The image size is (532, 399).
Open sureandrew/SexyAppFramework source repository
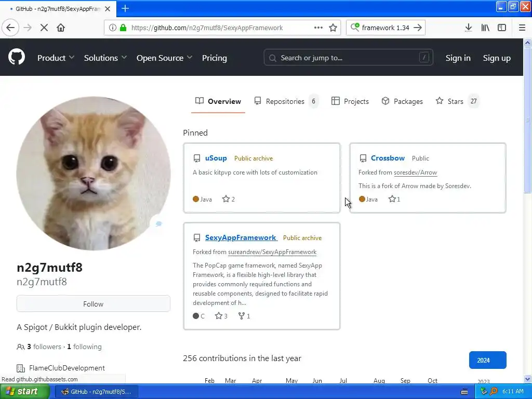[272, 252]
